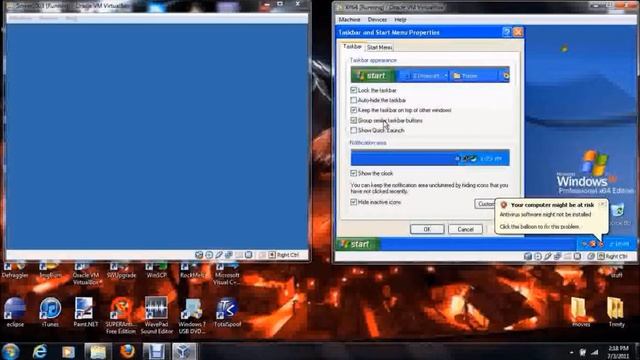The image size is (640, 360).
Task: Switch to Start Menu tab
Action: point(380,47)
